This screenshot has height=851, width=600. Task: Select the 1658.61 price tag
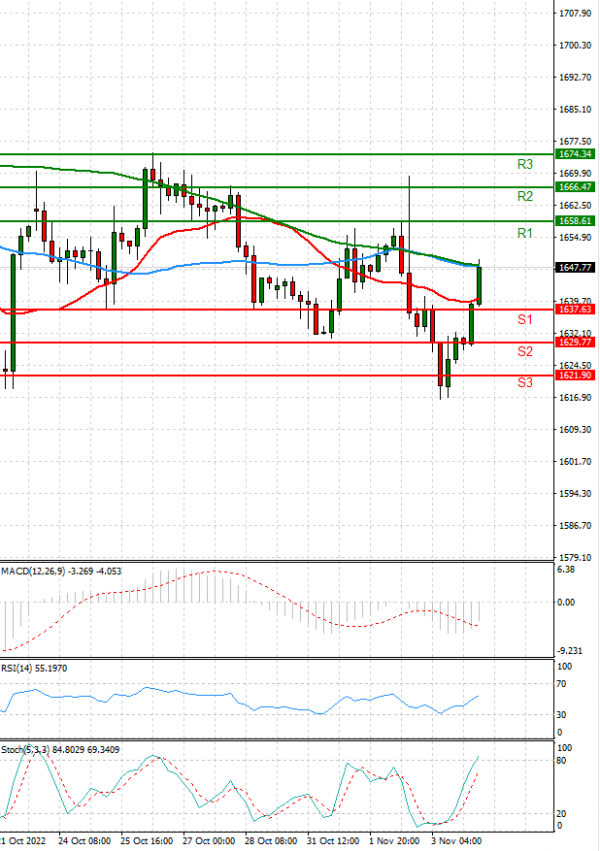tap(575, 221)
